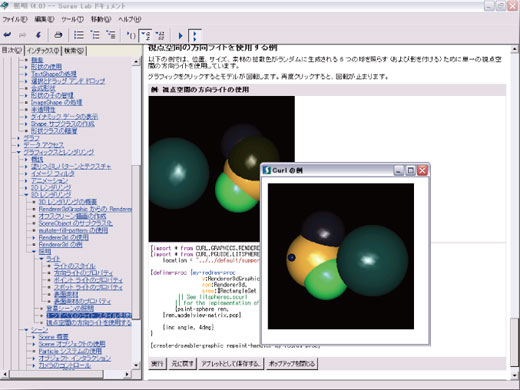This screenshot has width=520, height=390.
Task: Collapse the ライト tree node
Action: point(41,259)
